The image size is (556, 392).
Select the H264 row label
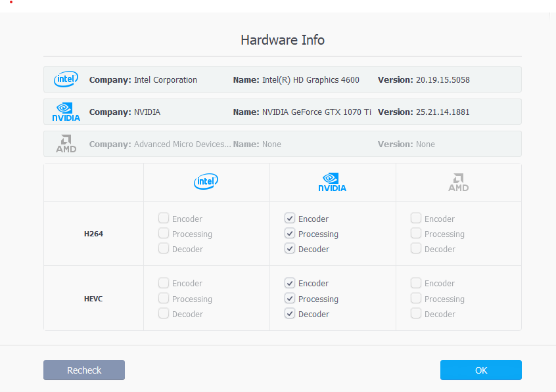(93, 234)
